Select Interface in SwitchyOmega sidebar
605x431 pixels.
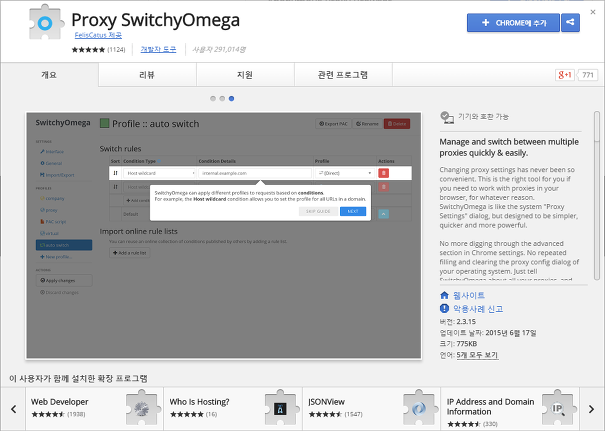click(52, 152)
